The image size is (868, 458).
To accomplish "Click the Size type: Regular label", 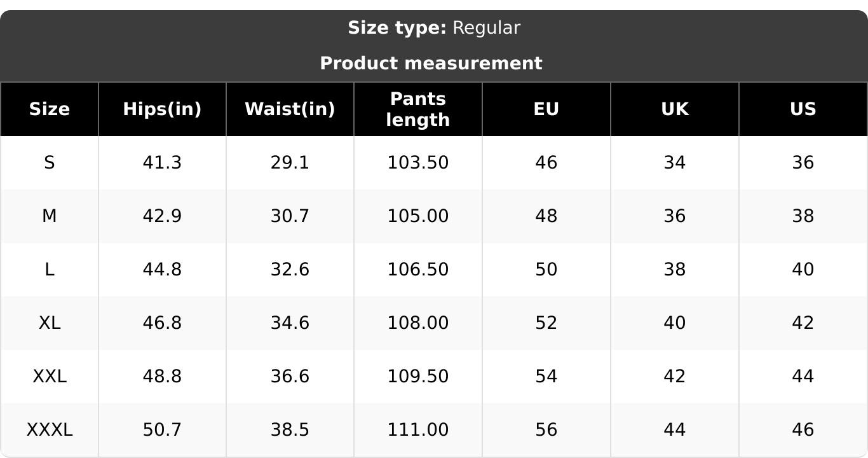I will [x=434, y=28].
